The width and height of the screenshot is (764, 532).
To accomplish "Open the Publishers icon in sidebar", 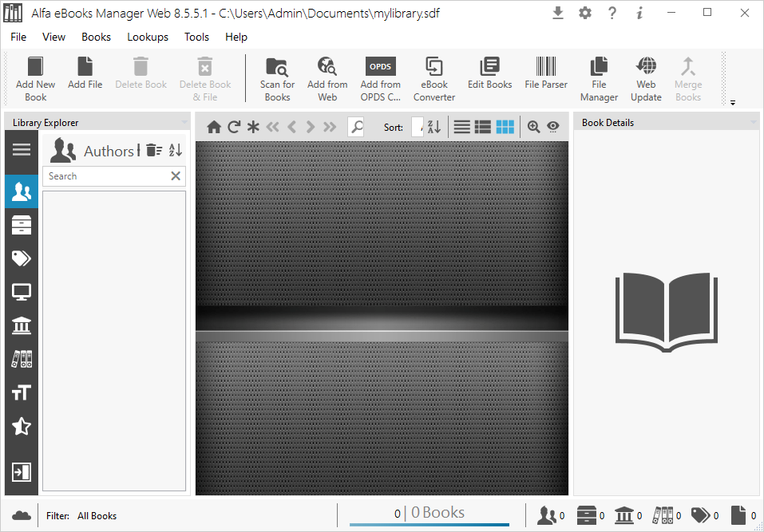I will click(x=22, y=325).
